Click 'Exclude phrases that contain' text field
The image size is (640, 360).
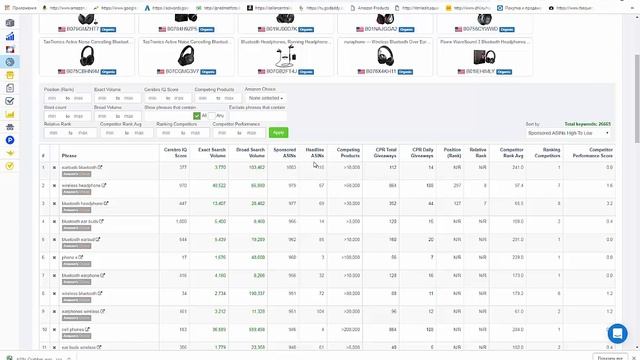coord(257,116)
